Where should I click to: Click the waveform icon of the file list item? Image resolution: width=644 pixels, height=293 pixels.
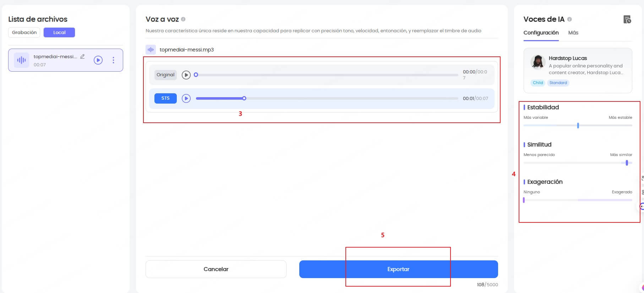22,60
